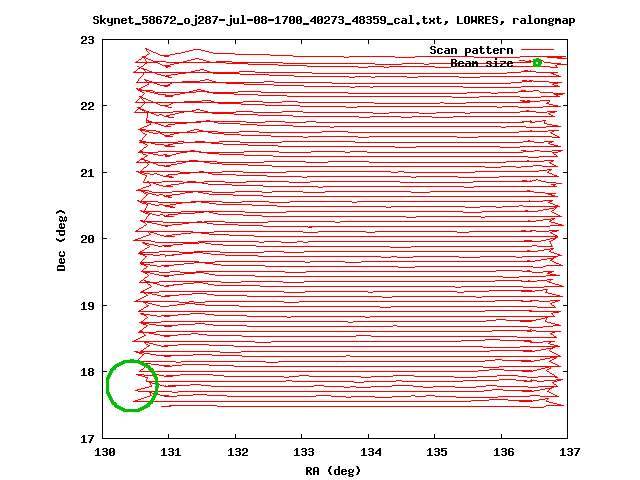Click the x-axis tick label 137
Viewport: 640px width, 480px height.
point(569,452)
